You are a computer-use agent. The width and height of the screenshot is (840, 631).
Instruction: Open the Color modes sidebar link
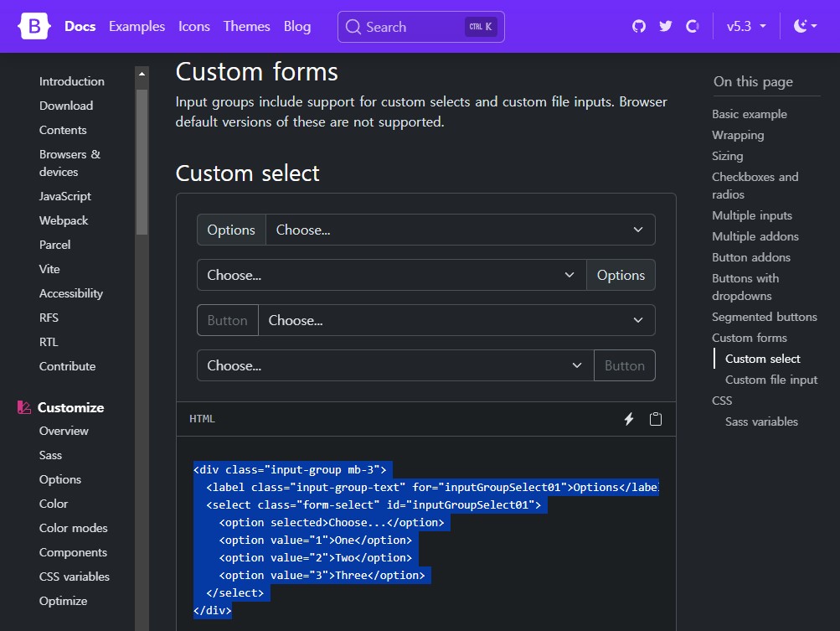(74, 528)
